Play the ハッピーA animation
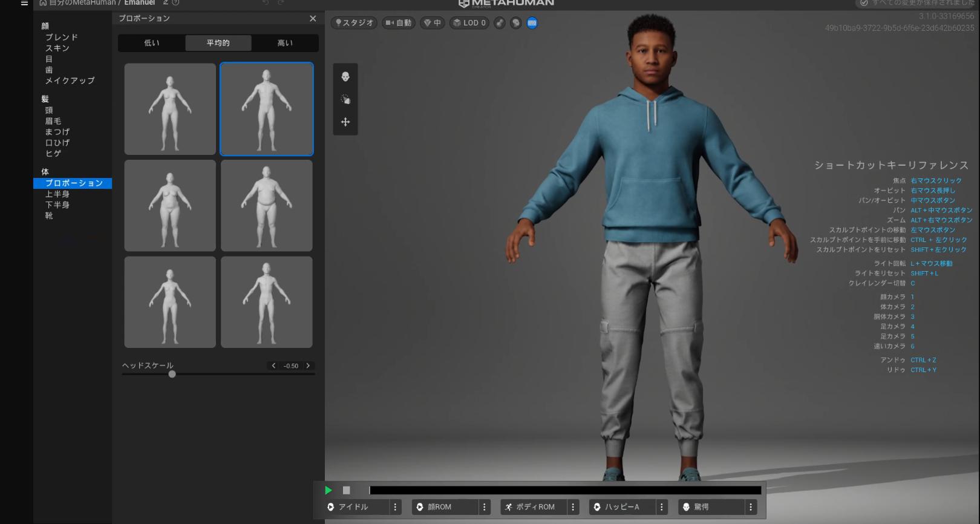 point(622,507)
